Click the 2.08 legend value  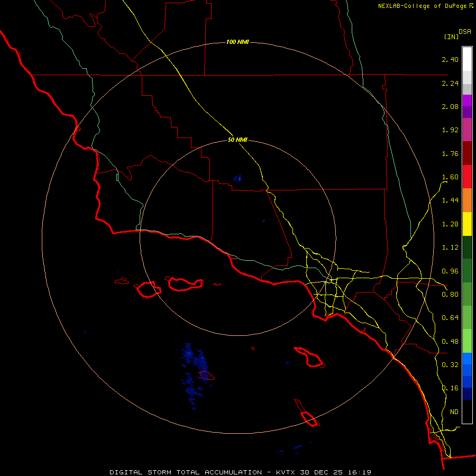(450, 106)
